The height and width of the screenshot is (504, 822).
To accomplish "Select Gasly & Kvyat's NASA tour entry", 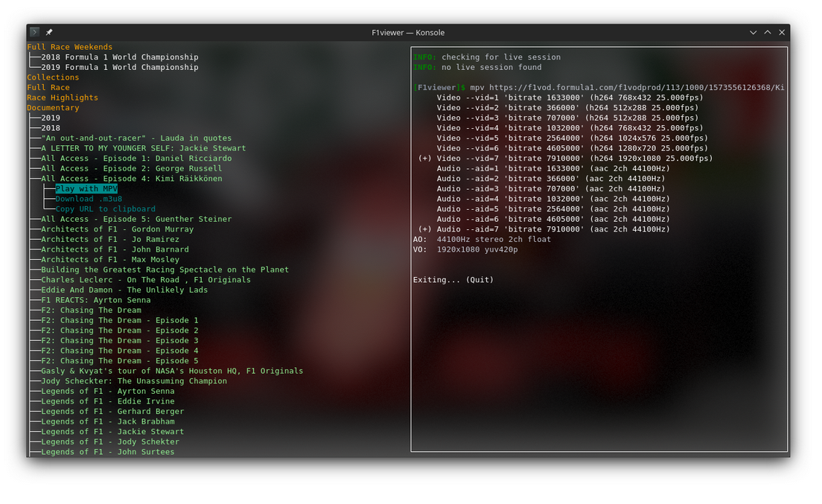I will click(x=172, y=371).
